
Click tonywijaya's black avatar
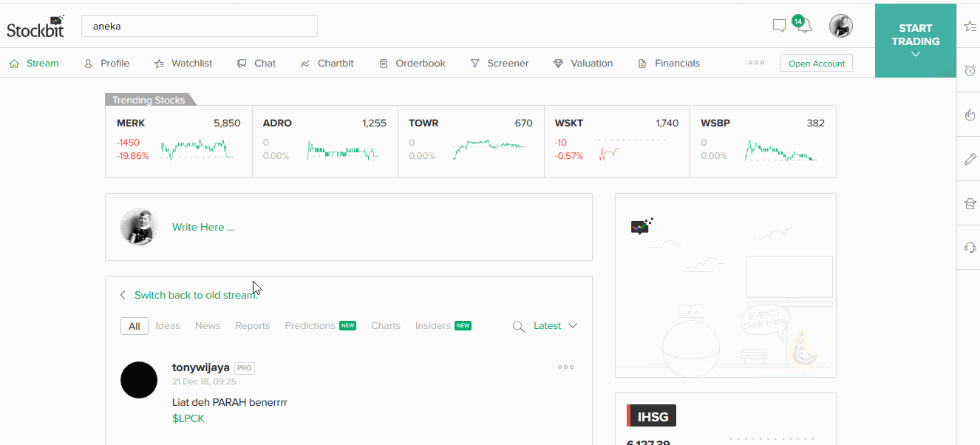[139, 380]
